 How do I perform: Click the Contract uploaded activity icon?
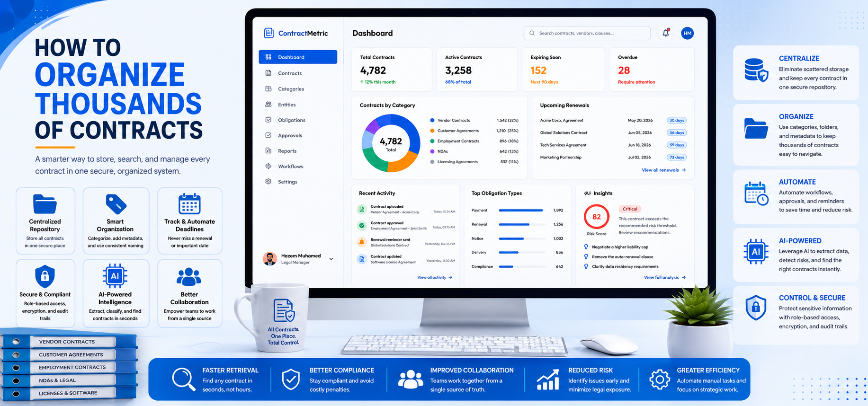(362, 209)
